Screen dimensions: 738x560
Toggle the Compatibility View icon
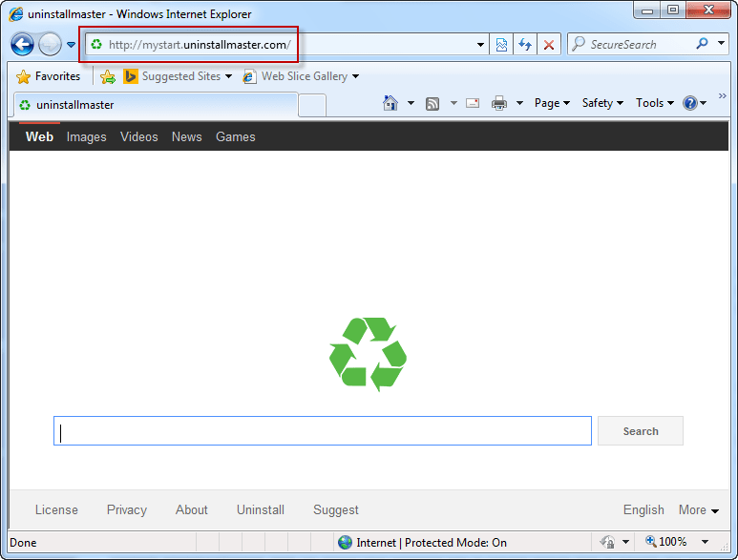click(x=501, y=45)
